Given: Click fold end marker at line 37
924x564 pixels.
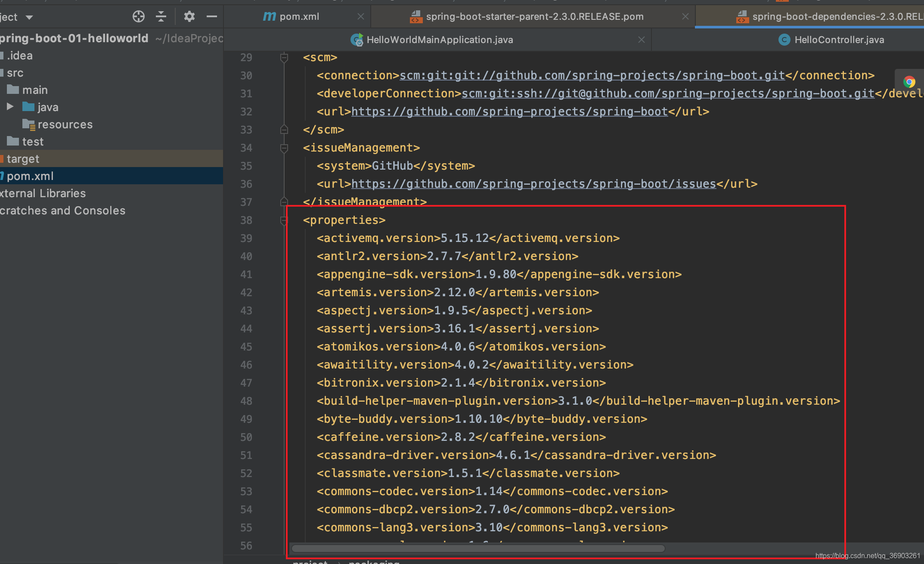Looking at the screenshot, I should [x=284, y=201].
